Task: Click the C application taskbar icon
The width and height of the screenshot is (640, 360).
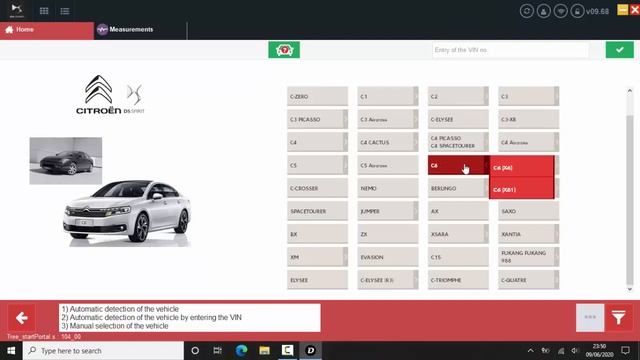Action: click(x=287, y=351)
